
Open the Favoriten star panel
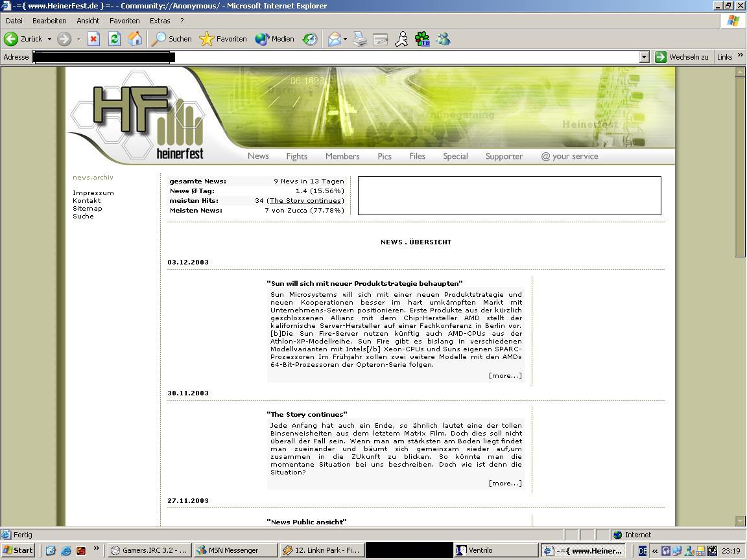[223, 39]
